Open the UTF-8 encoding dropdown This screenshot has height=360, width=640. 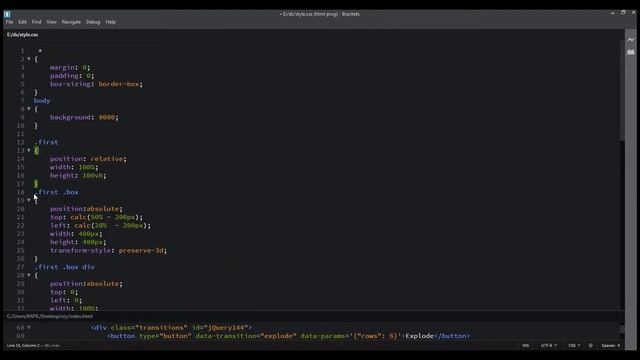point(549,346)
